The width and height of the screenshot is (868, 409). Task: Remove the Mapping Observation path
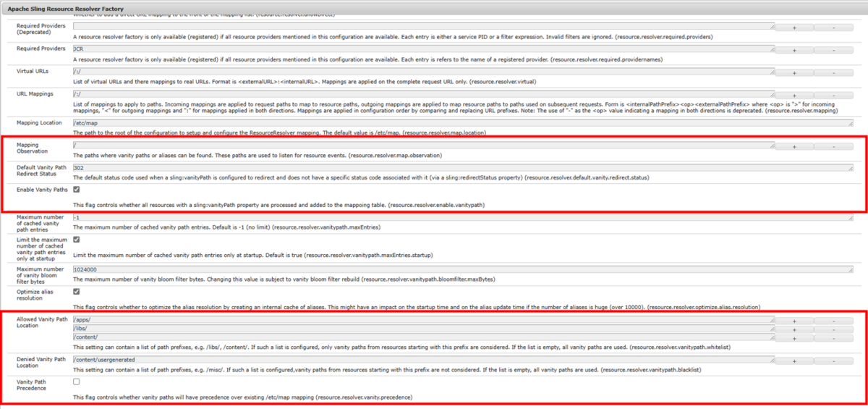click(833, 146)
